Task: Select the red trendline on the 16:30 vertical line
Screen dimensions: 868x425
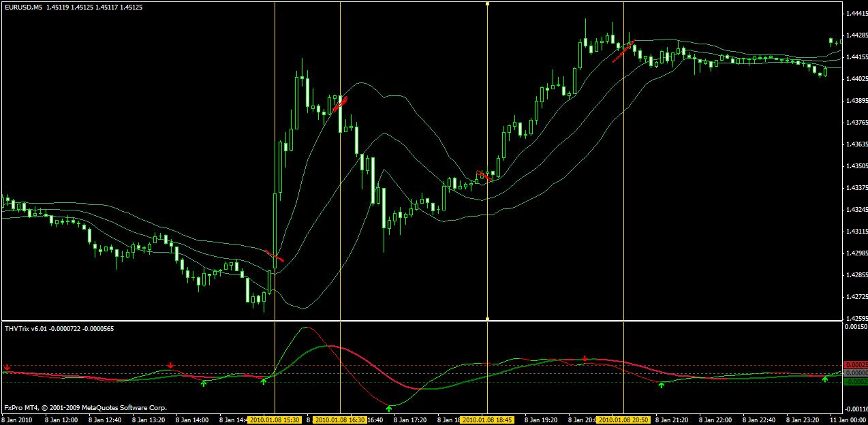Action: [x=340, y=104]
